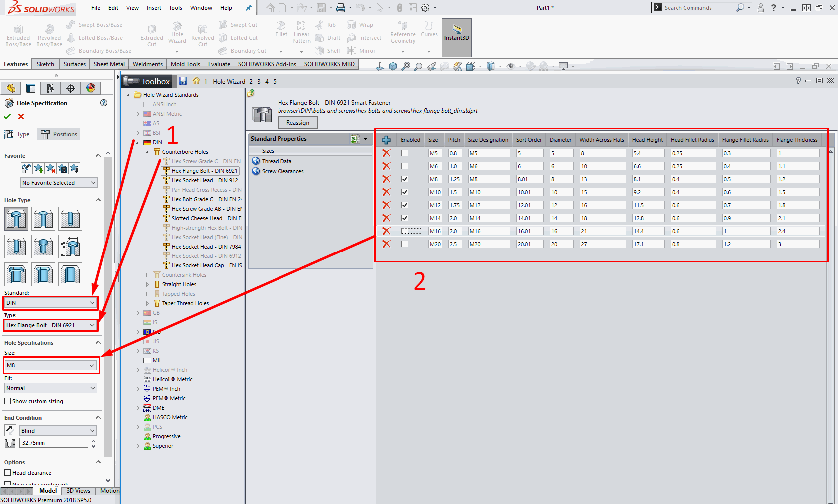Delete the M5 row with red X
The height and width of the screenshot is (504, 838).
386,153
